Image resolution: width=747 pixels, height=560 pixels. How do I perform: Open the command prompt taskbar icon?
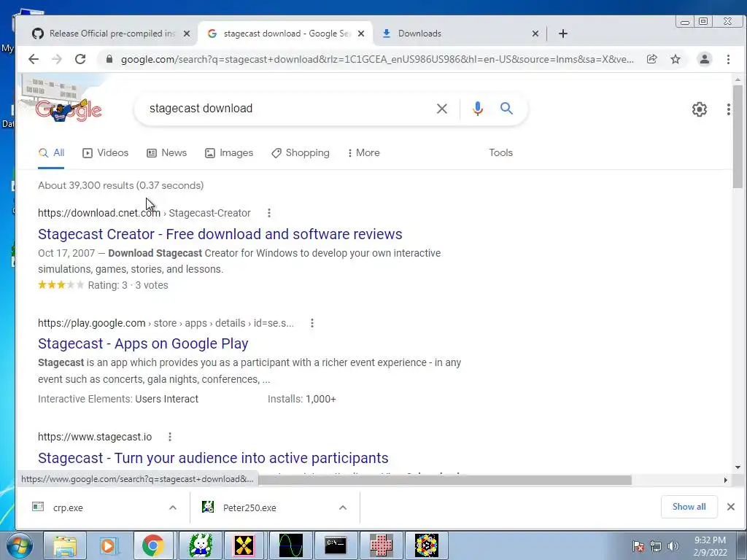point(336,545)
